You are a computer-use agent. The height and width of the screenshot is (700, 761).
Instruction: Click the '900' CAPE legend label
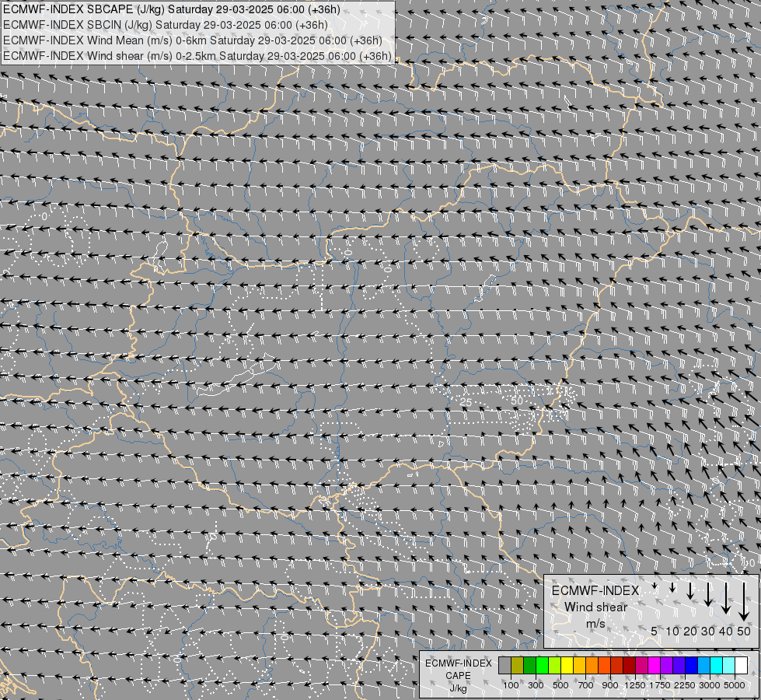[610, 685]
